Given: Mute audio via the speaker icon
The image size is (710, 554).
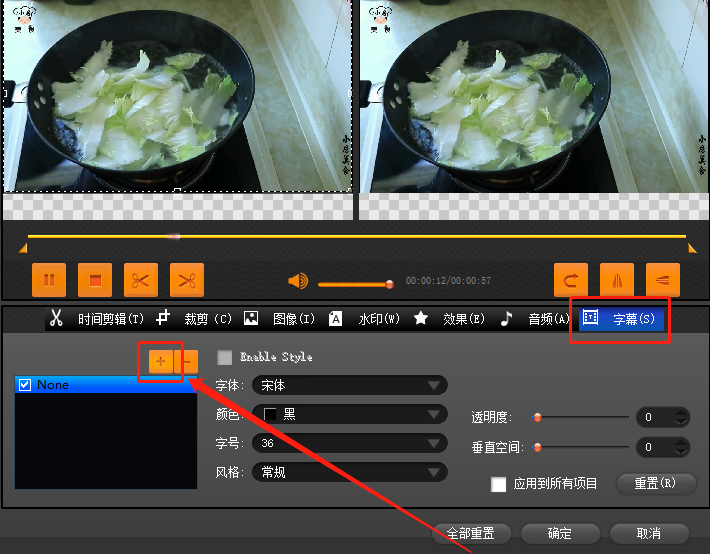Looking at the screenshot, I should coord(298,281).
